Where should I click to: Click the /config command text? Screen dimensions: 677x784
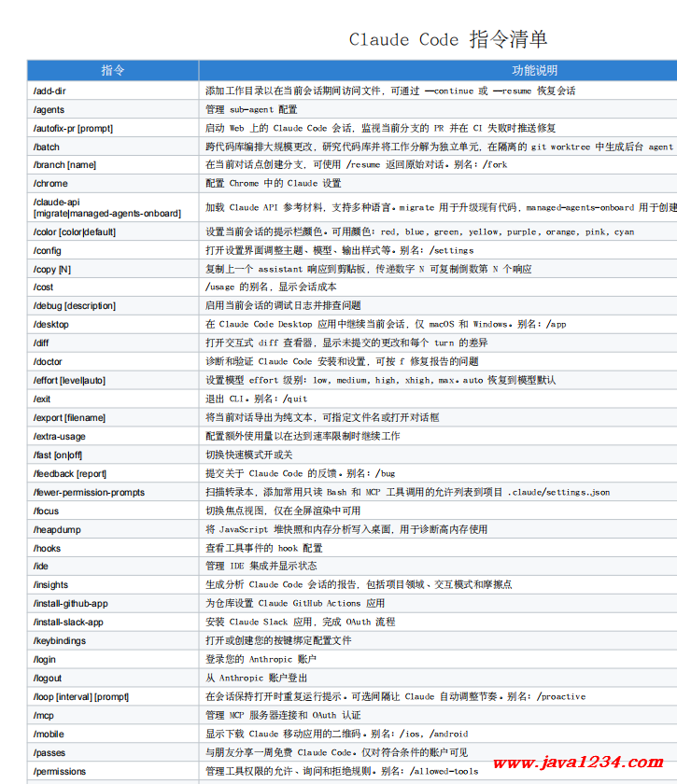[47, 251]
